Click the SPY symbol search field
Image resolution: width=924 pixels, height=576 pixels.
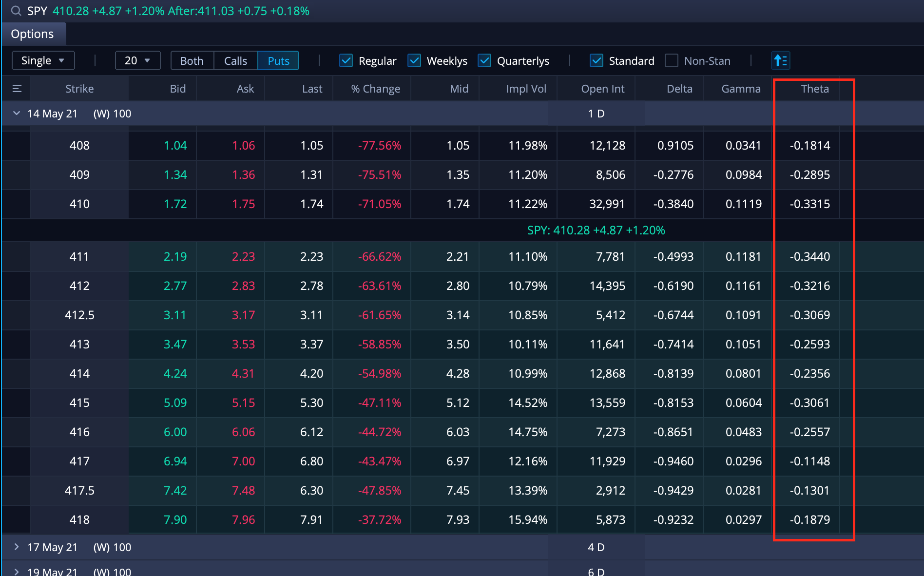37,11
